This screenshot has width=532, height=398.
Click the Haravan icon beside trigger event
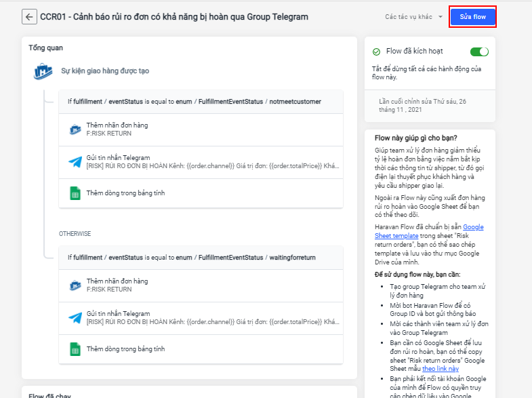(x=43, y=71)
